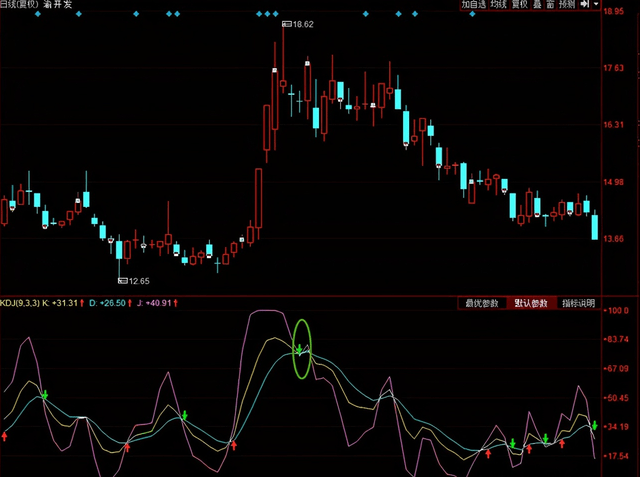The height and width of the screenshot is (477, 640).
Task: Click the 渝开发 stock name
Action: [58, 4]
